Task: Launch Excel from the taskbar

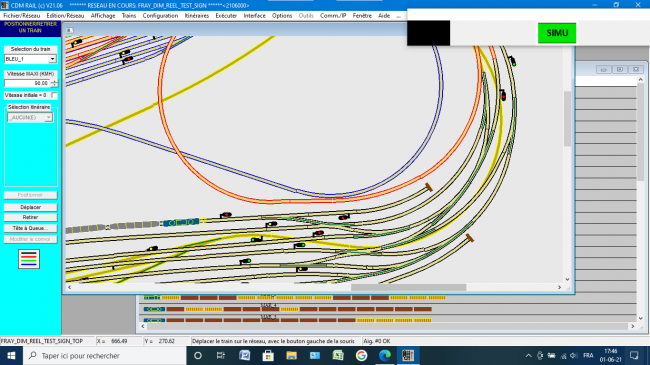Action: point(338,355)
